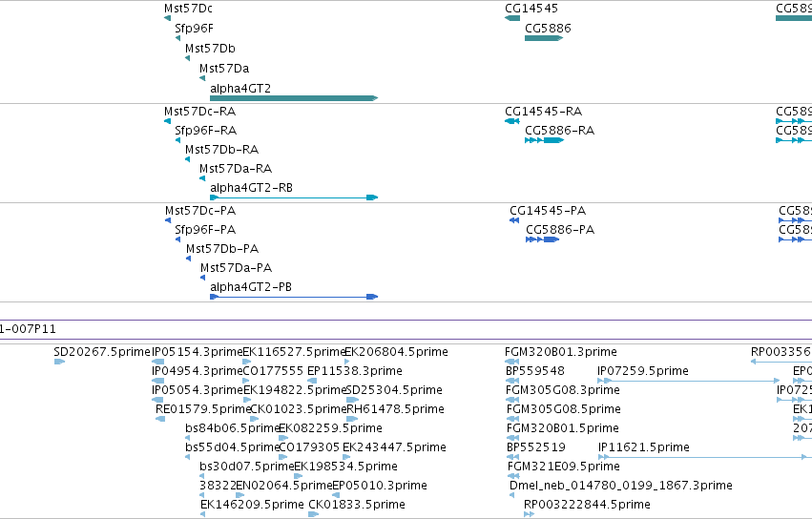Click the CO179305 EST label
This screenshot has height=519, width=812.
[x=309, y=447]
